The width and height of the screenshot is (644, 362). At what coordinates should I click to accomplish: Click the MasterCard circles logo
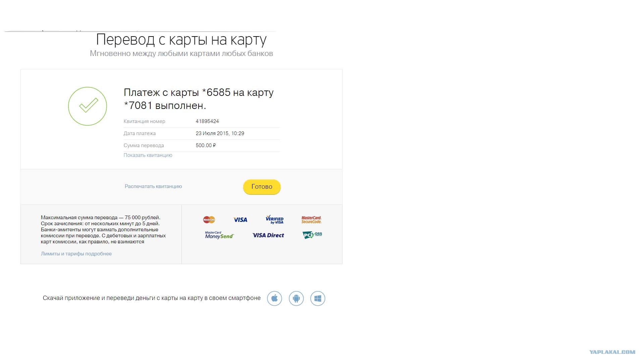[209, 220]
